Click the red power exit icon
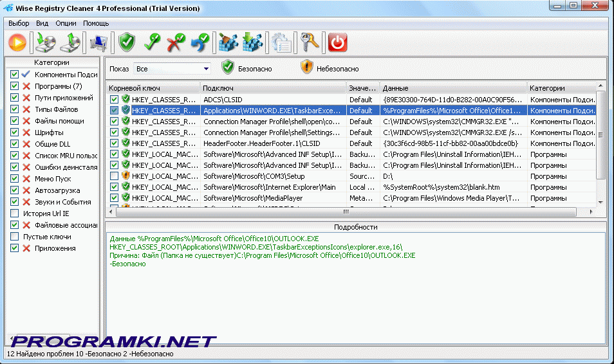This screenshot has width=614, height=364. coord(338,42)
